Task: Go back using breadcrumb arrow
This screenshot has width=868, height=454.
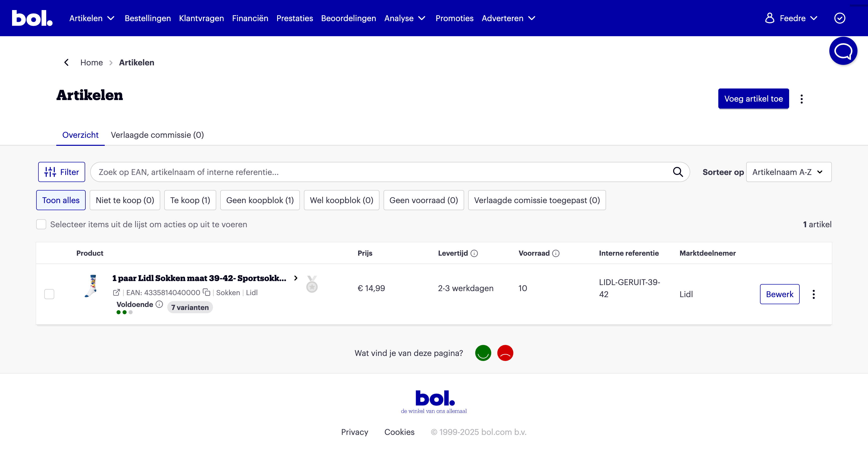Action: pos(66,62)
